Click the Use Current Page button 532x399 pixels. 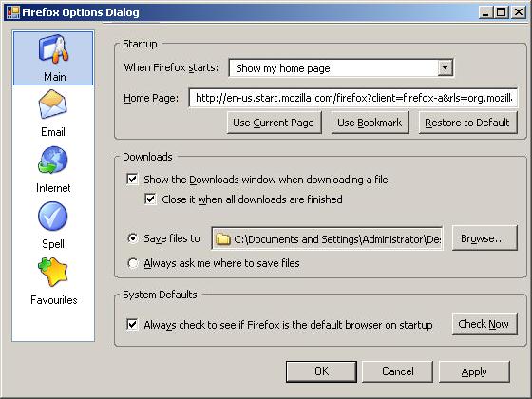click(274, 123)
